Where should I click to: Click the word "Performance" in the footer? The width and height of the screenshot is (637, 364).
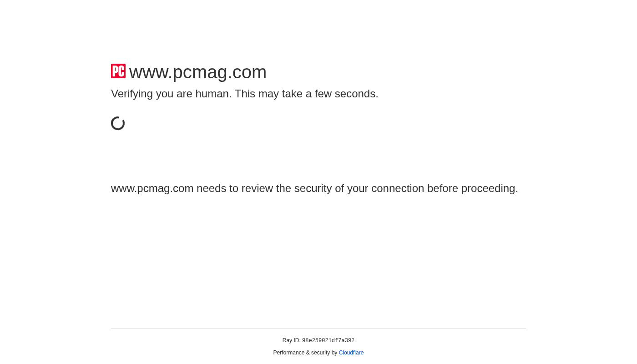click(288, 353)
